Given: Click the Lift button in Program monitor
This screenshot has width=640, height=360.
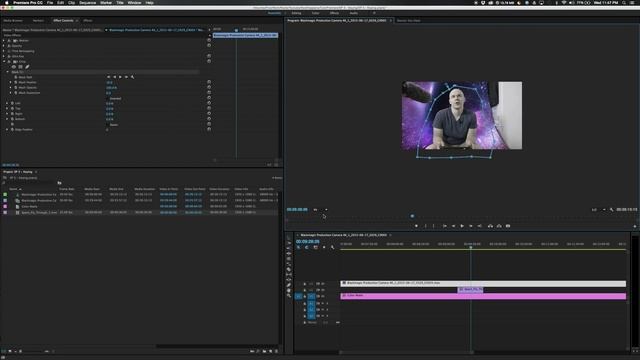Looking at the screenshot, I should (x=490, y=226).
